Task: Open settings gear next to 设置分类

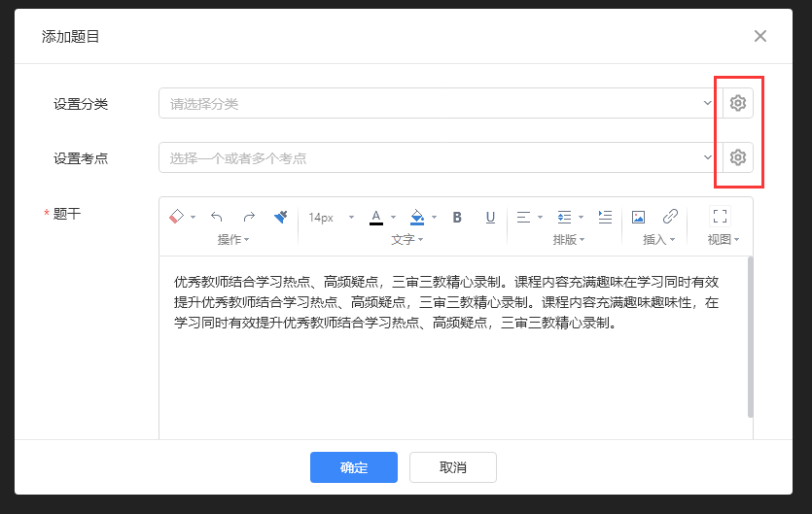Action: tap(738, 103)
